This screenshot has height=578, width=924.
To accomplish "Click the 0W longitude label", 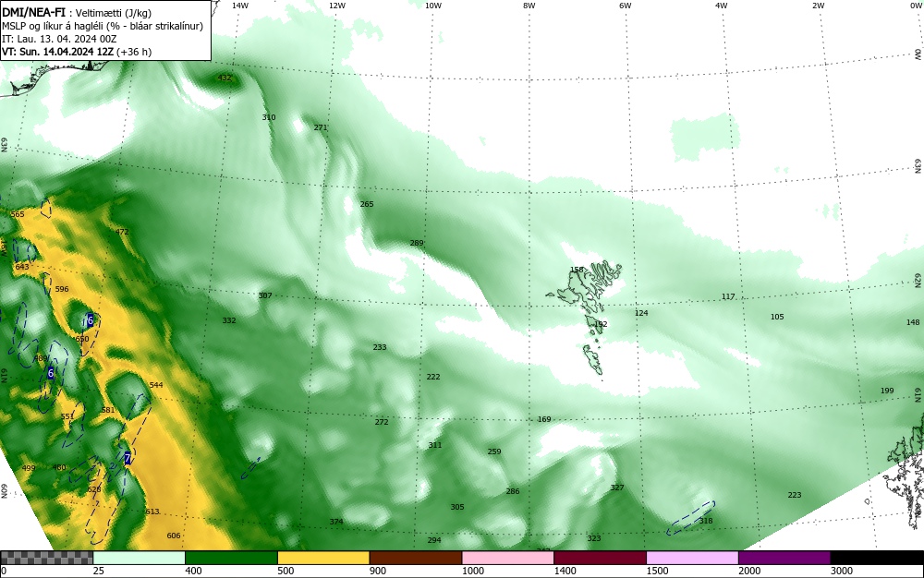I will click(915, 6).
